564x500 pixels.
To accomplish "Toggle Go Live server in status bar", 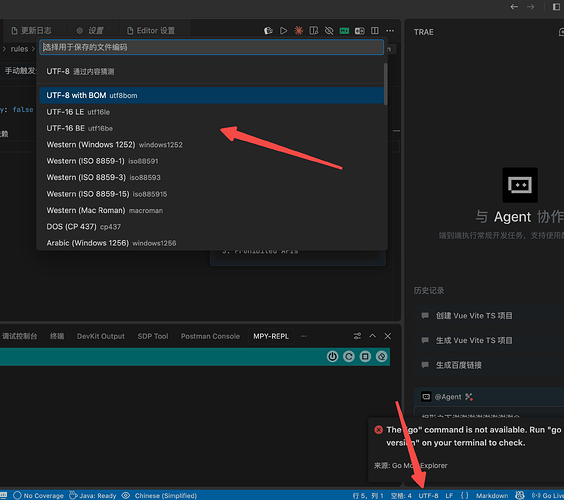I will [547, 495].
